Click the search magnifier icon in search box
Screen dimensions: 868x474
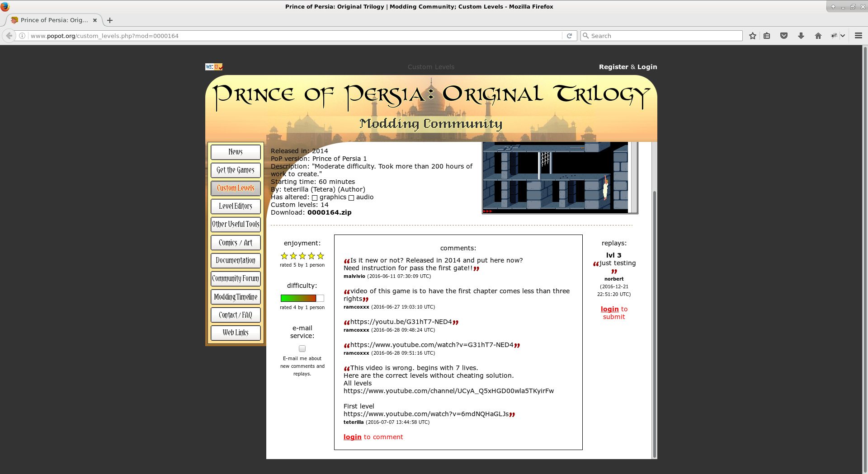tap(586, 36)
